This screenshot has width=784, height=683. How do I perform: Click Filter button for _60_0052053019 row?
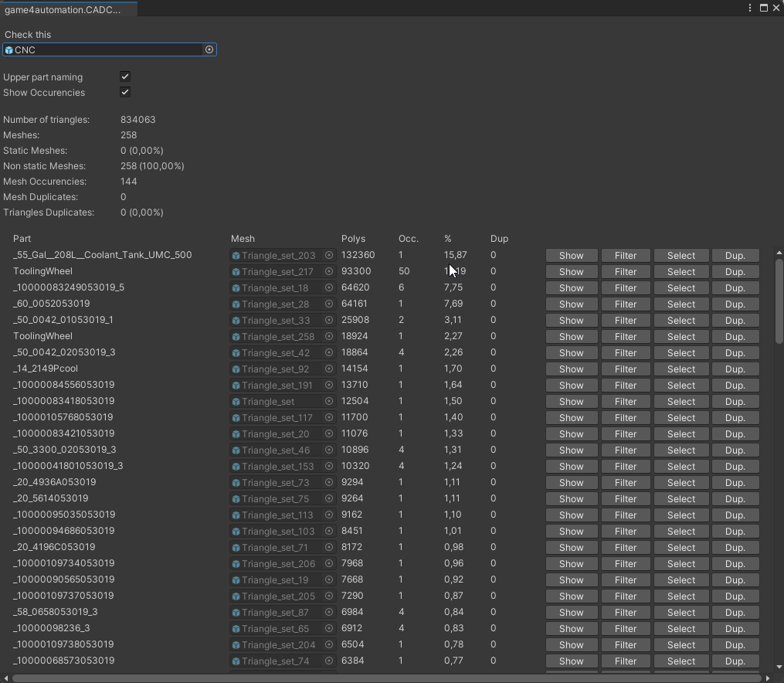pos(625,304)
